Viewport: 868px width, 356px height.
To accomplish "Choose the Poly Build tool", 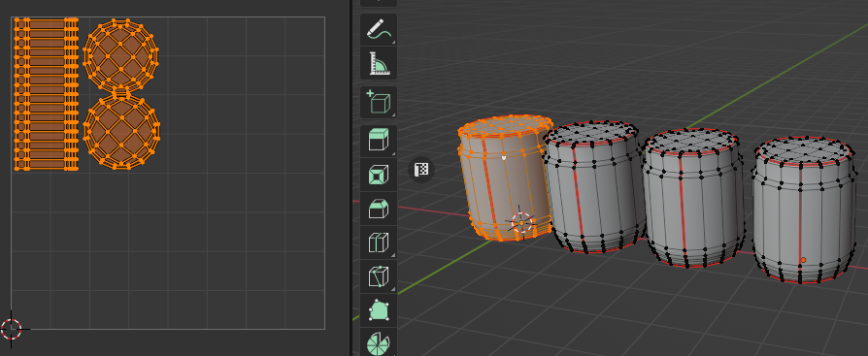I will point(379,309).
